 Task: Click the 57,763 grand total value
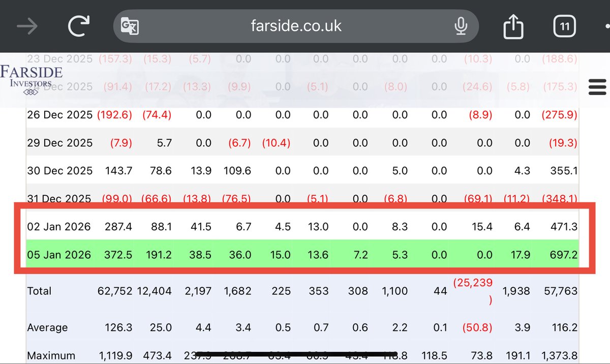[561, 291]
